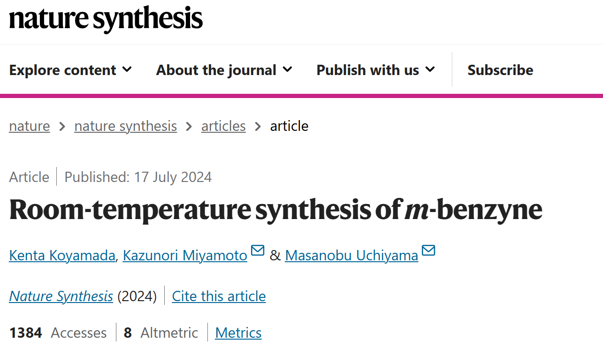Click Cite this article link
This screenshot has width=603, height=364.
219,296
